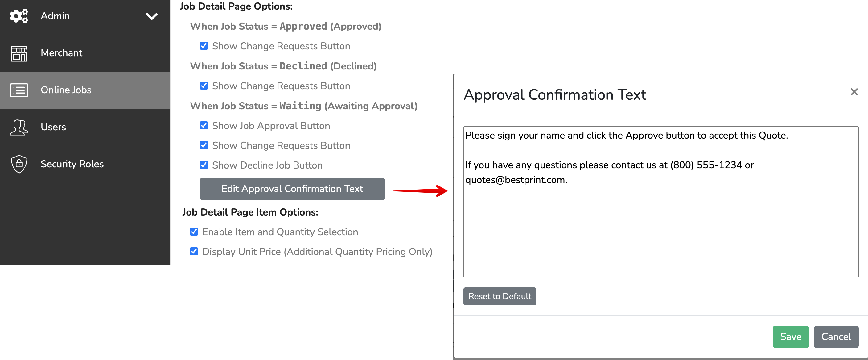This screenshot has width=868, height=360.
Task: Click Reset to Default button
Action: tap(500, 296)
